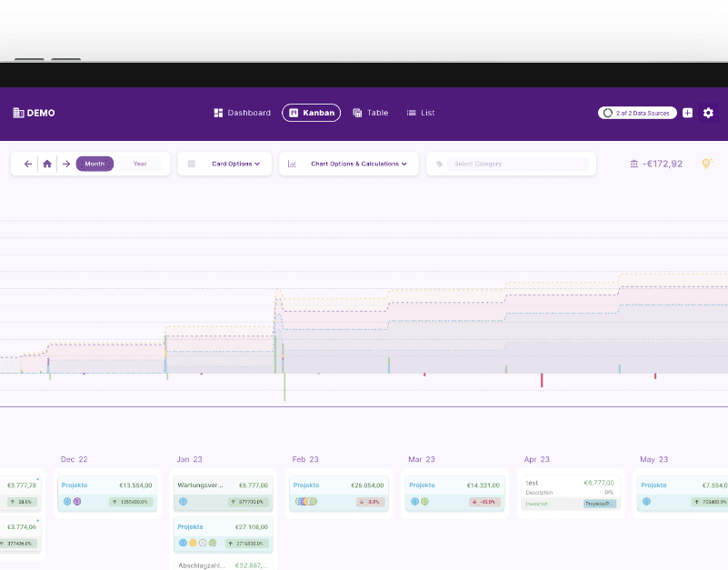Go to previous period with left arrow

click(28, 164)
